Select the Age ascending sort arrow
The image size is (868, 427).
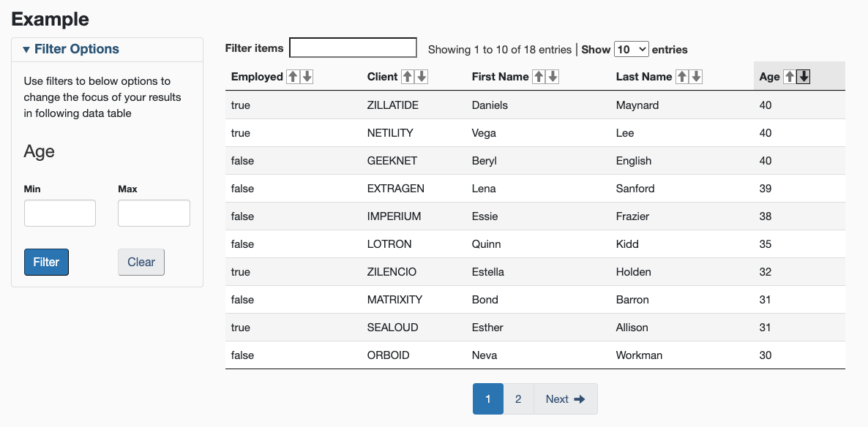tap(789, 75)
